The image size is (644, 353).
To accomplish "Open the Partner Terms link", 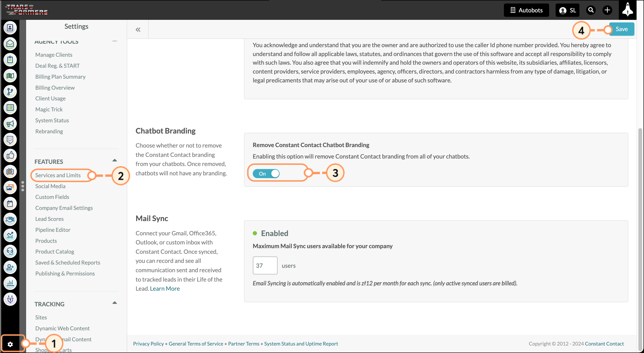I will 244,344.
